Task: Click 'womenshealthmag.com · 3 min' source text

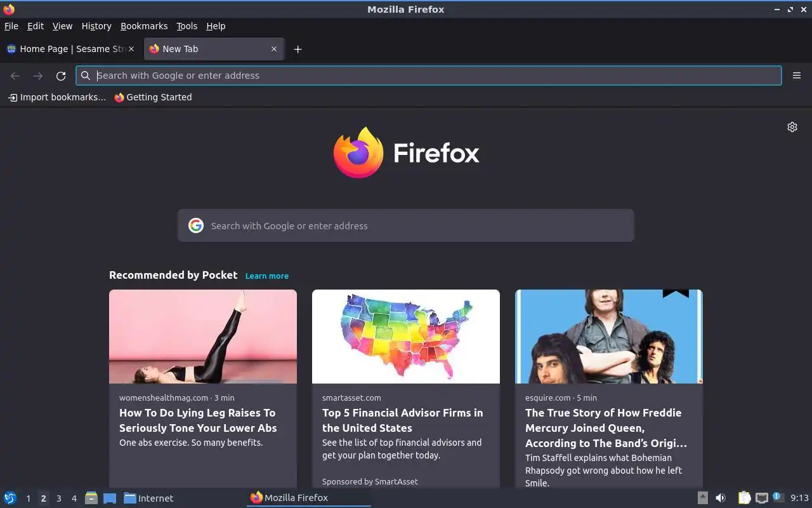Action: point(177,398)
